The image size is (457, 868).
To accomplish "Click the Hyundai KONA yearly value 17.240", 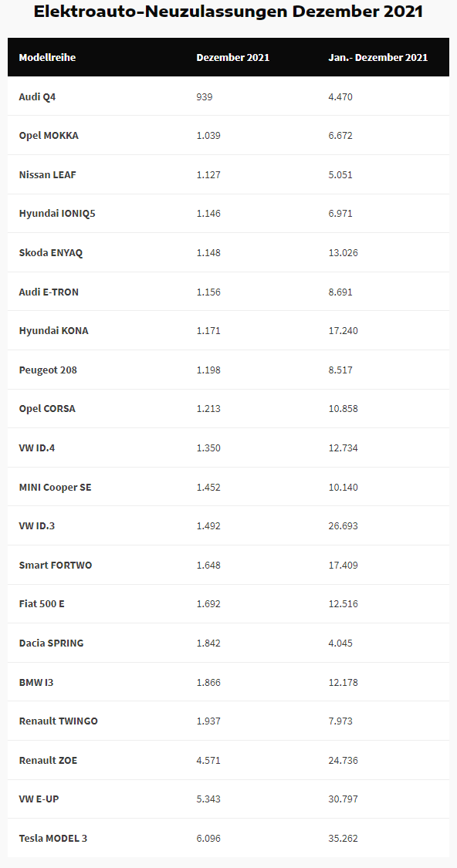I will pos(343,331).
